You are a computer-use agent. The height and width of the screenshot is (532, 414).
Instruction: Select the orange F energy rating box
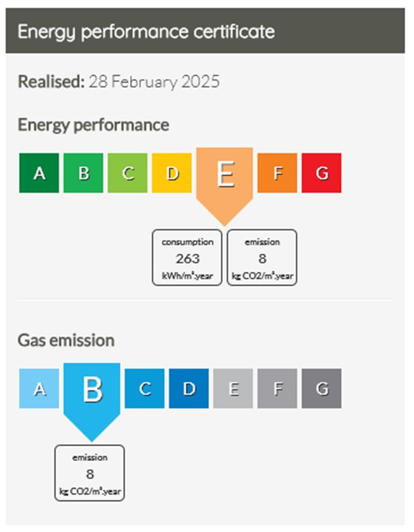point(277,173)
